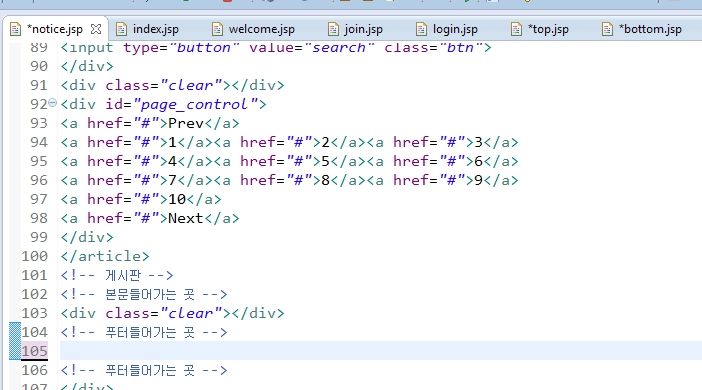The image size is (702, 390).
Task: Click the clear class value on line 103
Action: point(191,313)
